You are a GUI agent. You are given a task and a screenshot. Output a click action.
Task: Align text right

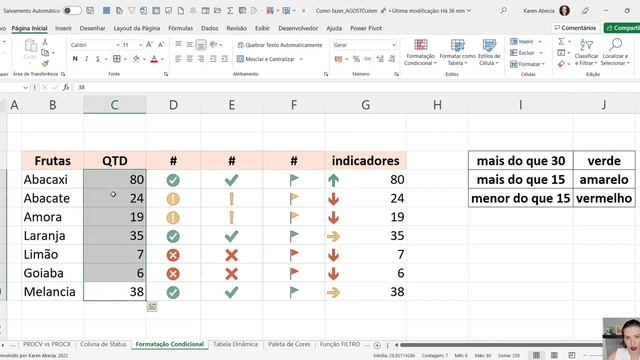pos(201,59)
